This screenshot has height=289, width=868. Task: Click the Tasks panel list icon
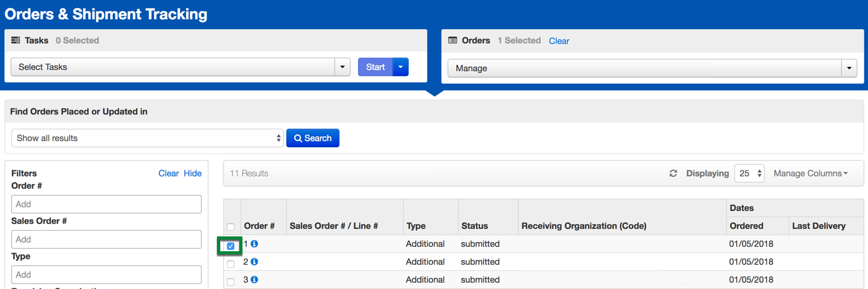[15, 41]
